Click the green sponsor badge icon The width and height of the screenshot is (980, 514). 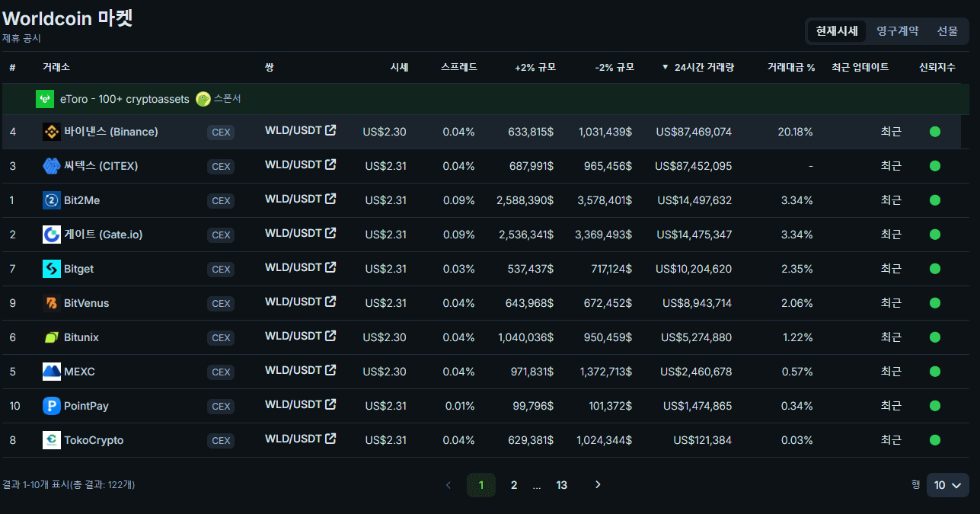[203, 99]
